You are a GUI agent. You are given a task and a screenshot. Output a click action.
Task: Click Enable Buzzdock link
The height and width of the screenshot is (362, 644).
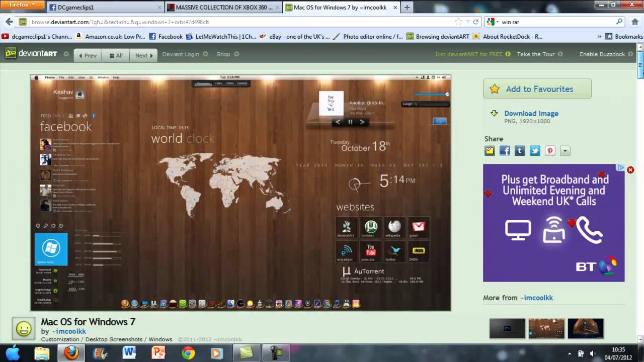point(606,54)
